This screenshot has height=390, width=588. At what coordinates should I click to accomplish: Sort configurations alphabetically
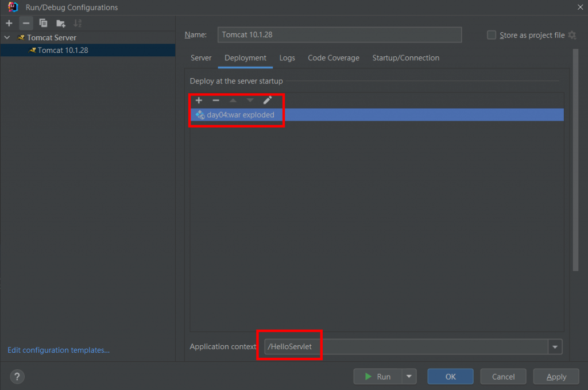point(78,23)
